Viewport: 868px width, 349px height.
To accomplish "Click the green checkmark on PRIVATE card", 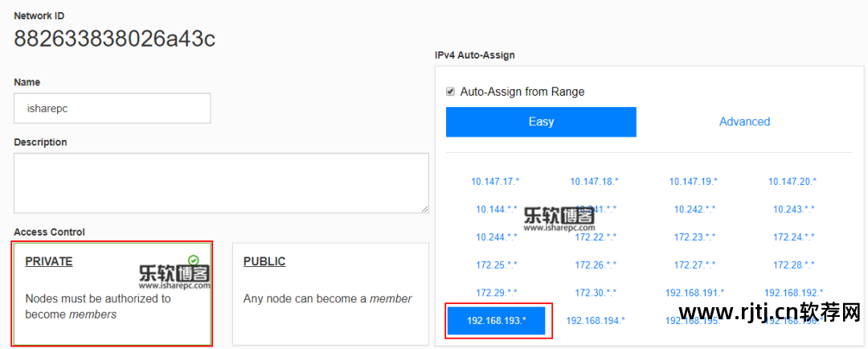I will pyautogui.click(x=194, y=260).
